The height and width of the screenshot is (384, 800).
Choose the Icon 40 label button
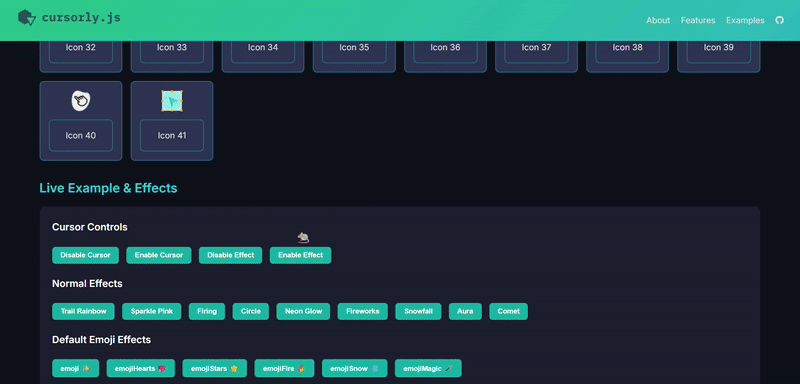[x=81, y=136]
